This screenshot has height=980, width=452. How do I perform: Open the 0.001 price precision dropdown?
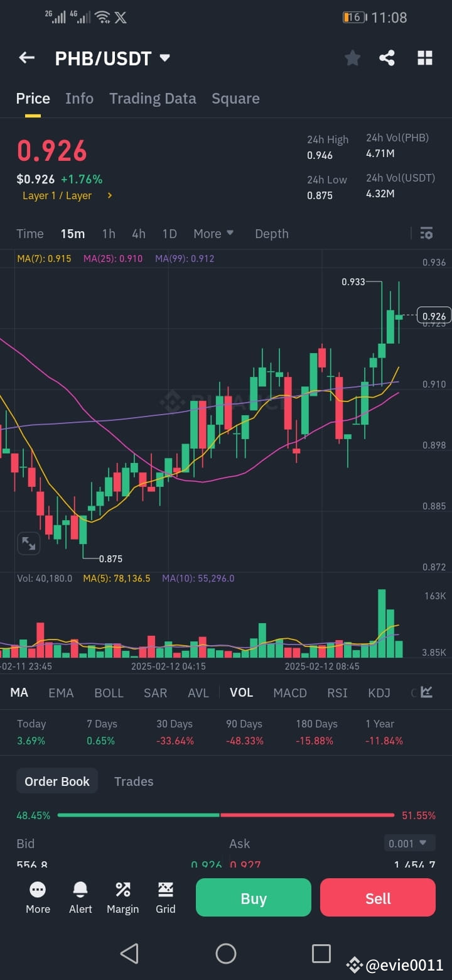[x=409, y=843]
